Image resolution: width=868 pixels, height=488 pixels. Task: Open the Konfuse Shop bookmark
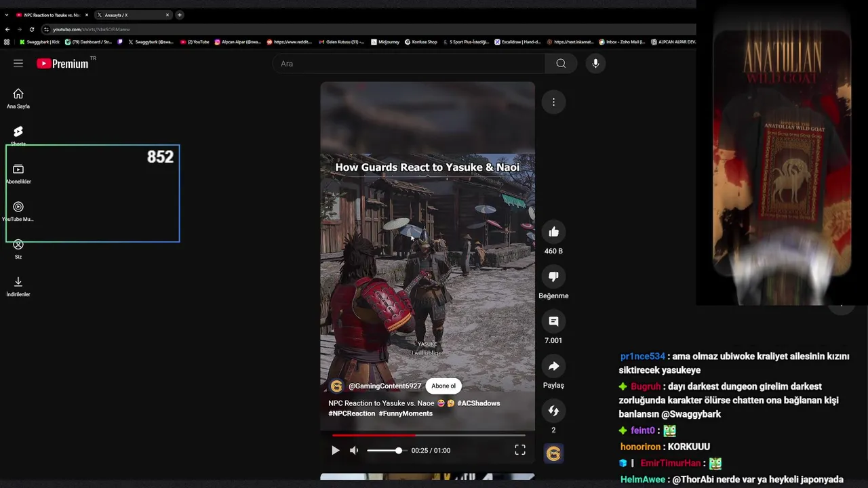pyautogui.click(x=421, y=42)
